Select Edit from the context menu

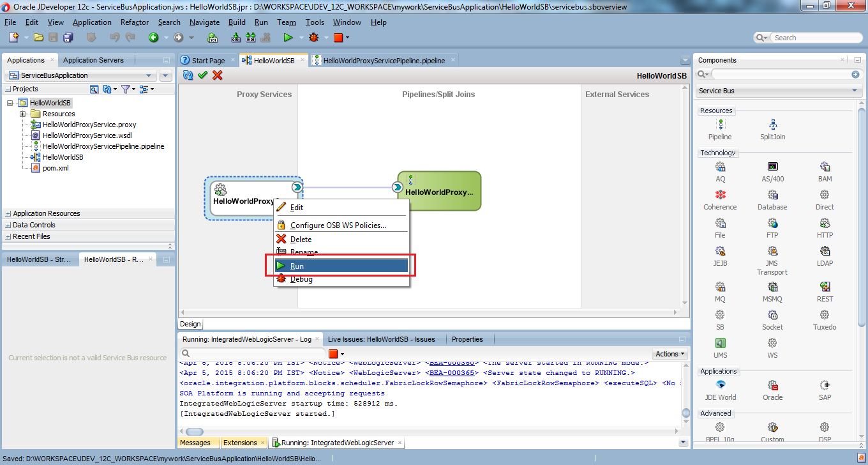click(x=341, y=208)
